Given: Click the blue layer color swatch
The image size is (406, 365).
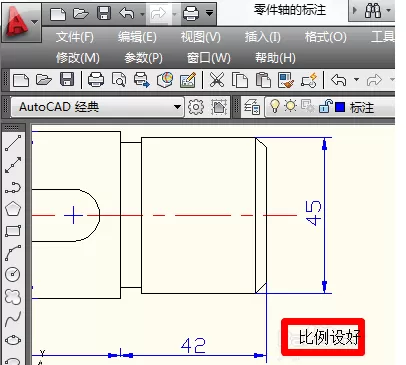Looking at the screenshot, I should 340,107.
